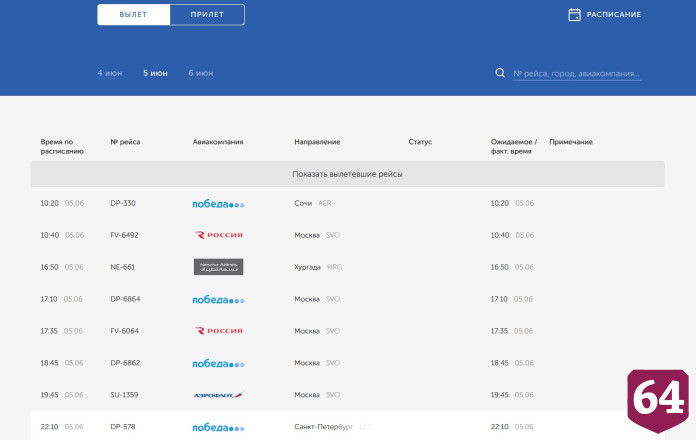Focus the flight number search field

pos(577,74)
